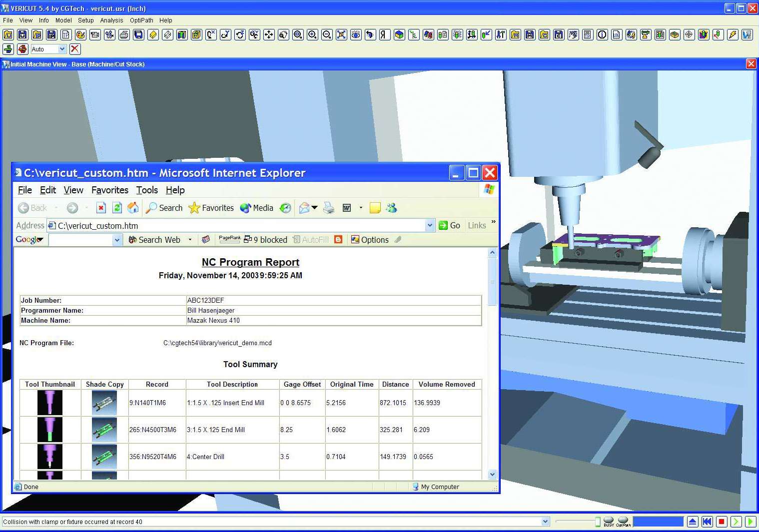Click the save C disk icon
This screenshot has height=532, width=759.
click(x=559, y=34)
